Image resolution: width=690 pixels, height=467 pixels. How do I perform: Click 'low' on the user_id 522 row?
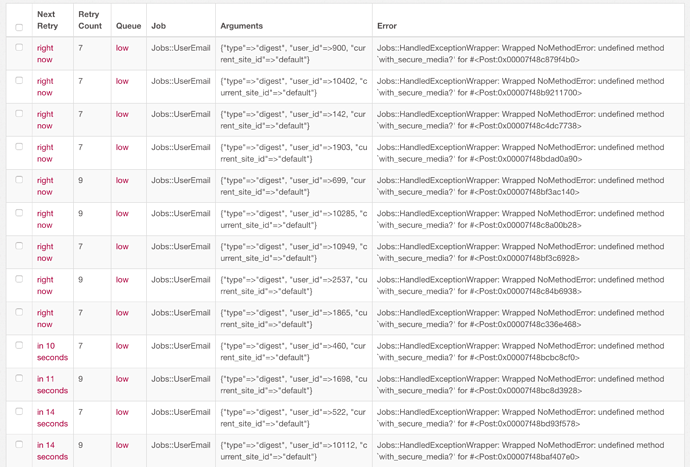coord(122,412)
